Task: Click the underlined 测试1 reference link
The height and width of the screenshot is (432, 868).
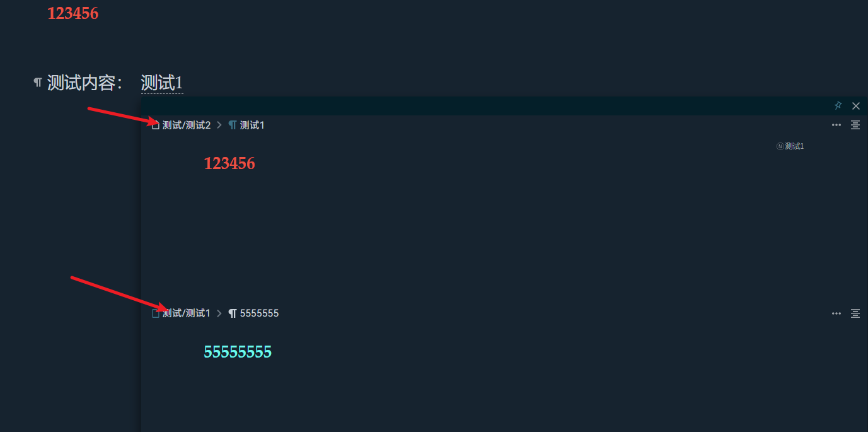Action: coord(161,83)
